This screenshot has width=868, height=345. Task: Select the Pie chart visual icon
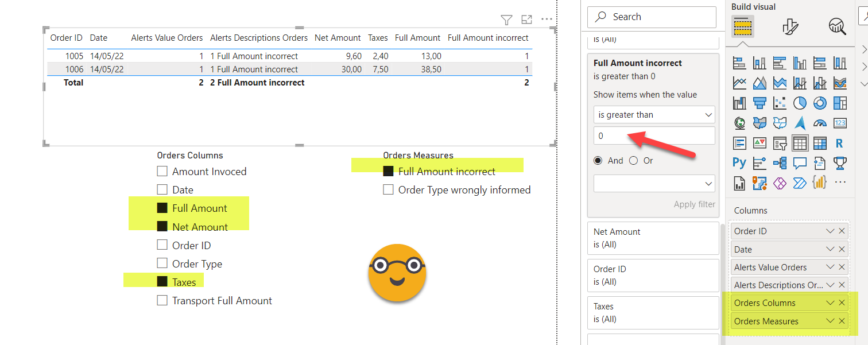pos(800,103)
